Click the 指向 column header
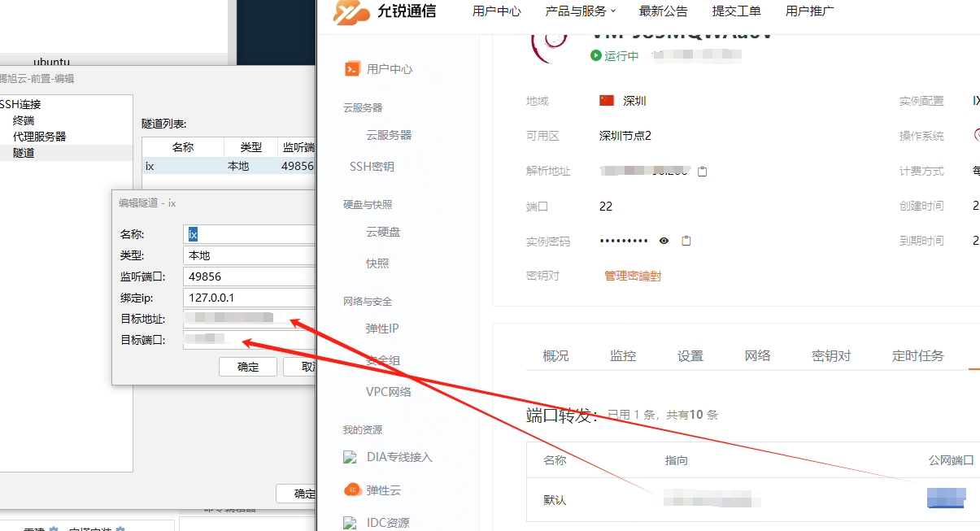 (x=677, y=460)
